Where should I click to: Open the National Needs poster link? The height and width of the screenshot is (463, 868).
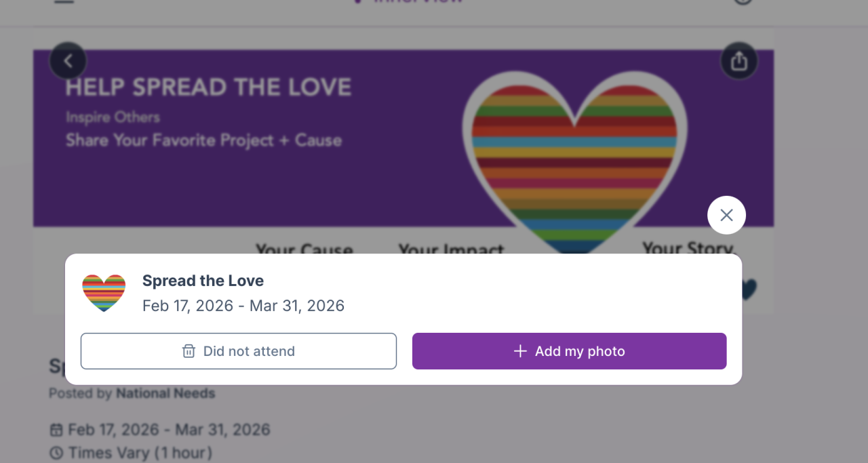[165, 393]
